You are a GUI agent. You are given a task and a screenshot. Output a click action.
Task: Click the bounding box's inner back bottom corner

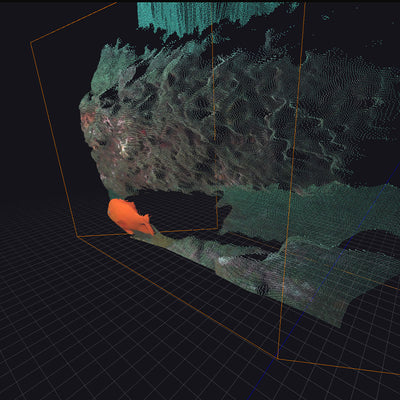(217, 228)
